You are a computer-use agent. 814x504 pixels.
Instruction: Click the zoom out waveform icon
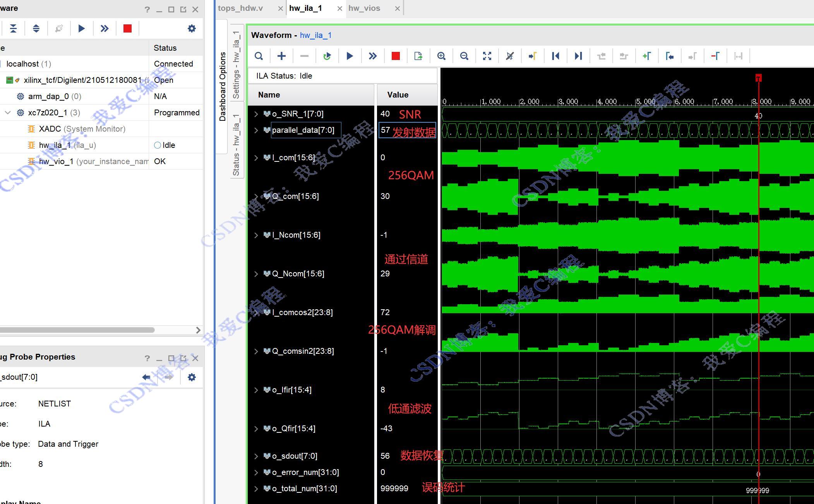point(464,56)
